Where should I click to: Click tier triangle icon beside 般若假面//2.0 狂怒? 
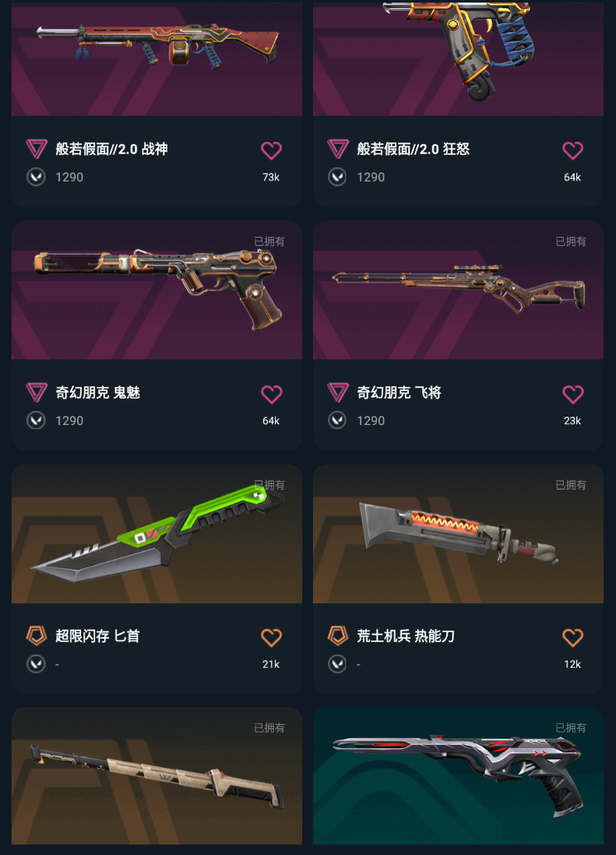(x=338, y=149)
